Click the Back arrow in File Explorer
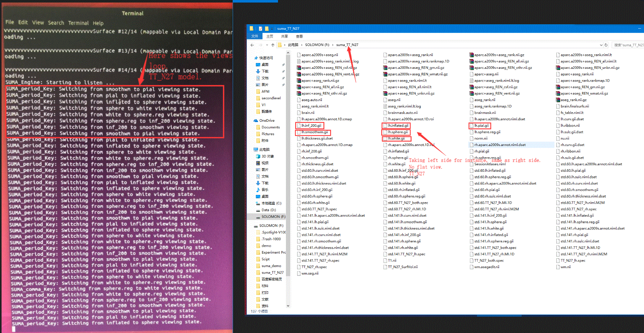This screenshot has width=644, height=333. click(252, 45)
